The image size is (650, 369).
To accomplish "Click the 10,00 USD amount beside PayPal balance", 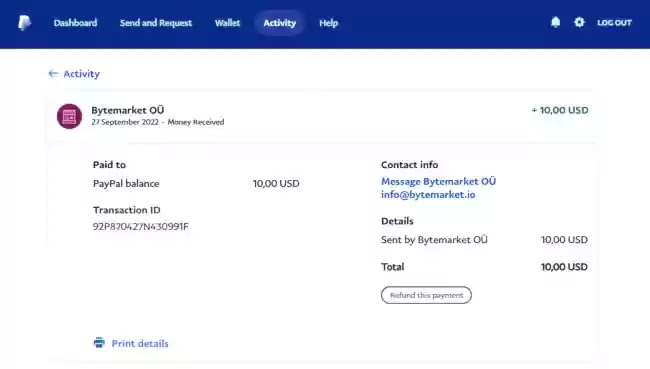I will click(276, 184).
